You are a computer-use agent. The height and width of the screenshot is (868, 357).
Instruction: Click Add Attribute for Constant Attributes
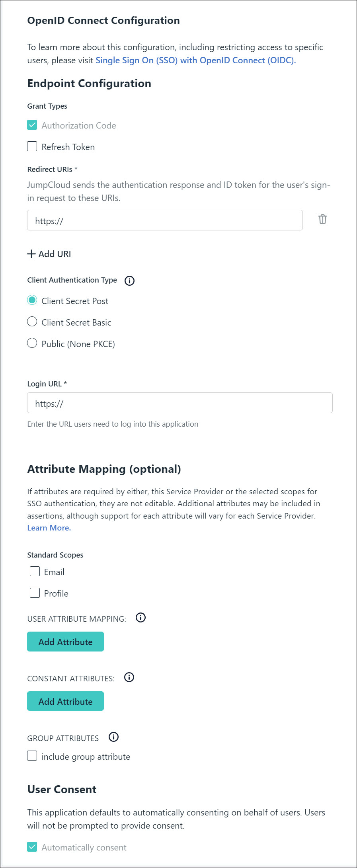coord(65,701)
